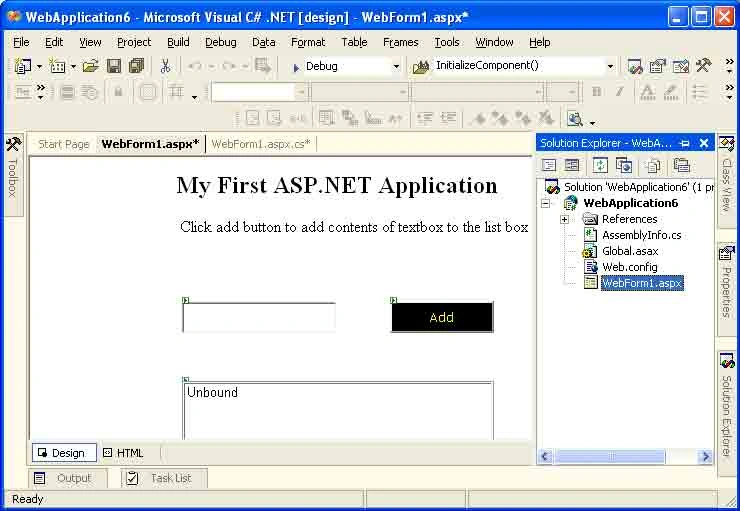Click the View Designer icon in Solution Explorer
740x511 pixels.
[x=572, y=165]
